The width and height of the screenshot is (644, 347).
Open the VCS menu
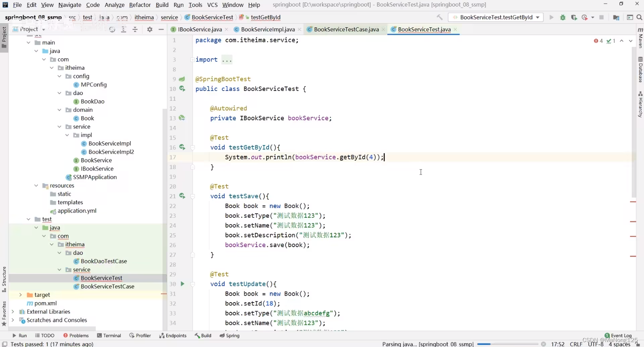[212, 5]
